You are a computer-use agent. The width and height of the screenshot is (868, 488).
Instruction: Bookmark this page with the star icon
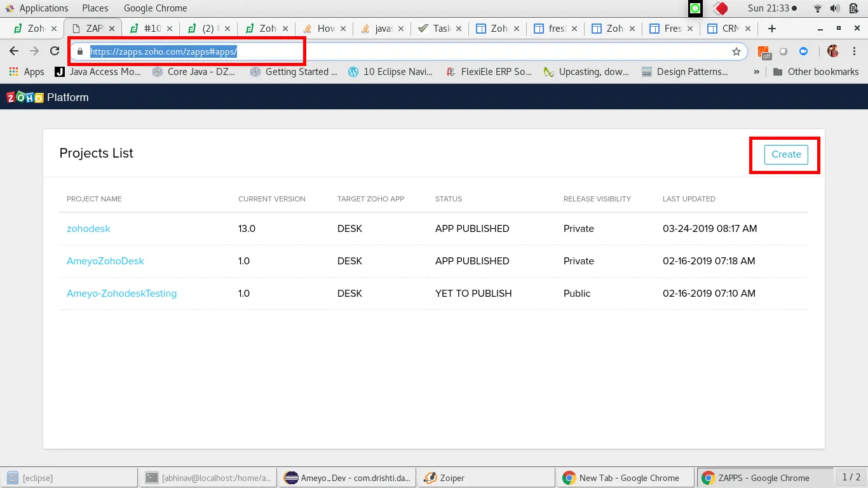tap(736, 51)
